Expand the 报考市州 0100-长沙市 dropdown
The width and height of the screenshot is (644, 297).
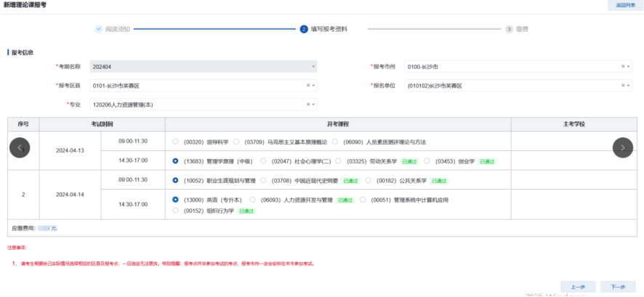click(x=509, y=67)
